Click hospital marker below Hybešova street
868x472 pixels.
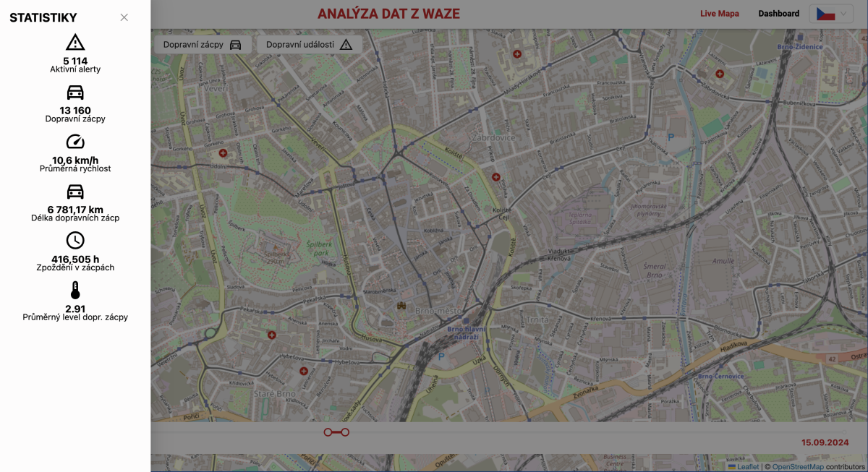click(x=303, y=371)
